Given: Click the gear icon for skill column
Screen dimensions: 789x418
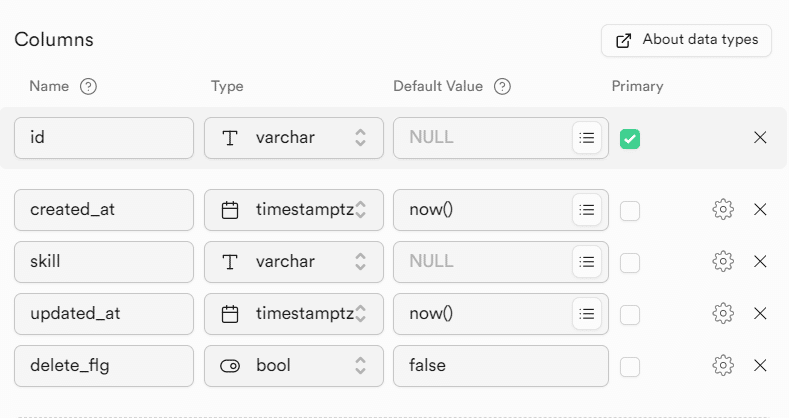Looking at the screenshot, I should point(723,261).
